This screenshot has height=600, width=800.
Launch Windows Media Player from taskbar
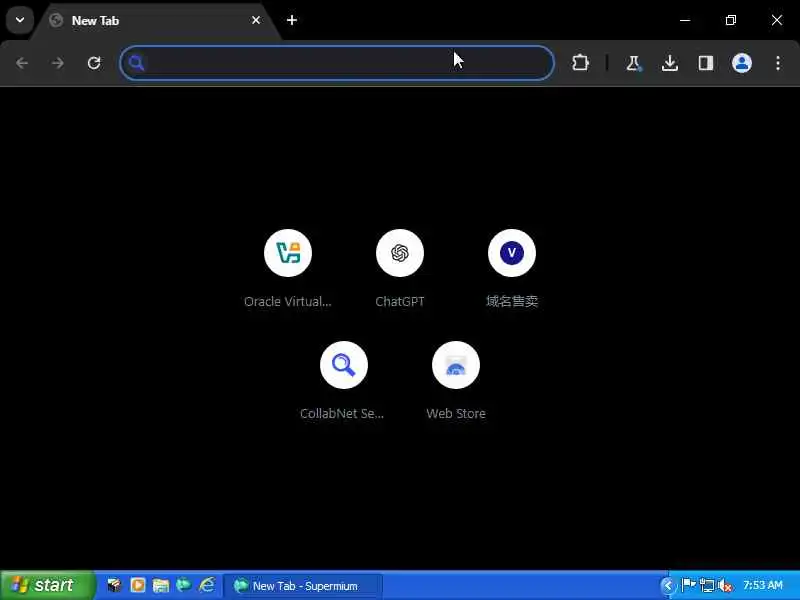click(x=138, y=585)
